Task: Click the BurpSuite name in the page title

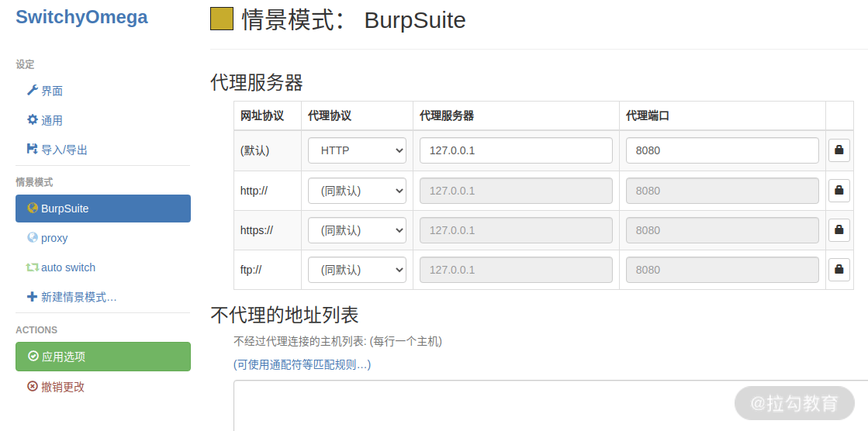Action: pyautogui.click(x=415, y=20)
